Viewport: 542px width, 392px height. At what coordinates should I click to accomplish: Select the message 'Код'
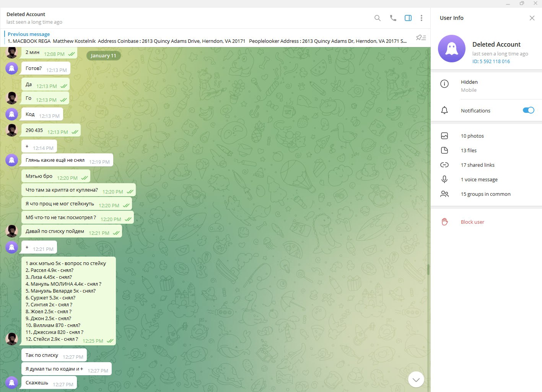tap(42, 115)
